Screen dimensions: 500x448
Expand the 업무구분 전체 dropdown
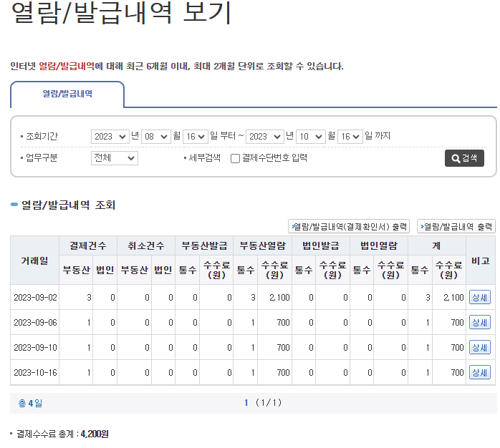click(x=115, y=158)
